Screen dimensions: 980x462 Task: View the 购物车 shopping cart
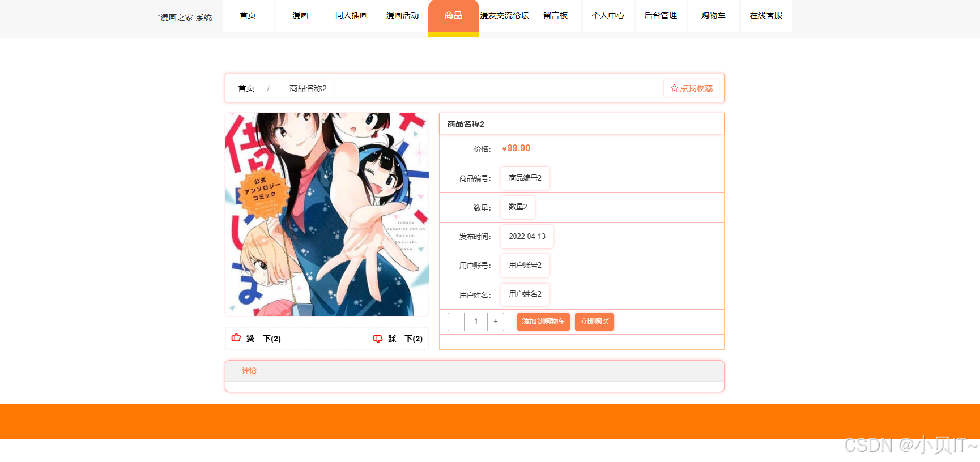[x=713, y=16]
